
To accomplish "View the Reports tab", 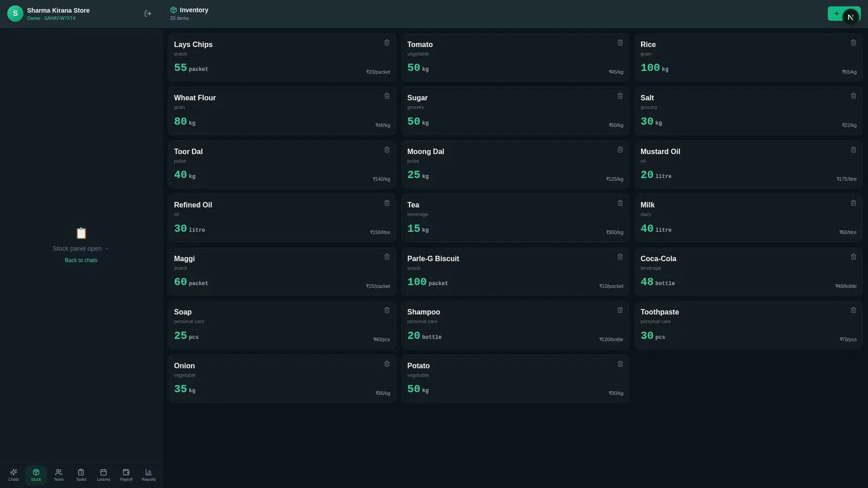I will (148, 475).
